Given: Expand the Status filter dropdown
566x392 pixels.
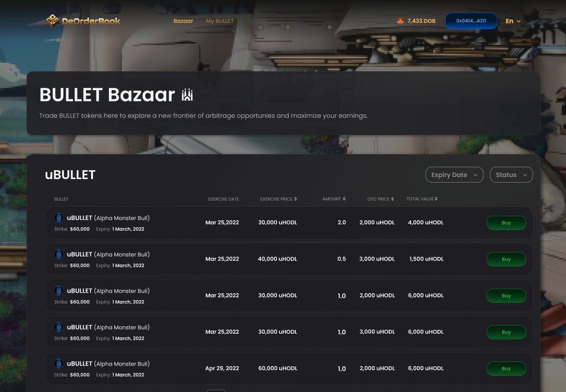Looking at the screenshot, I should [x=511, y=175].
